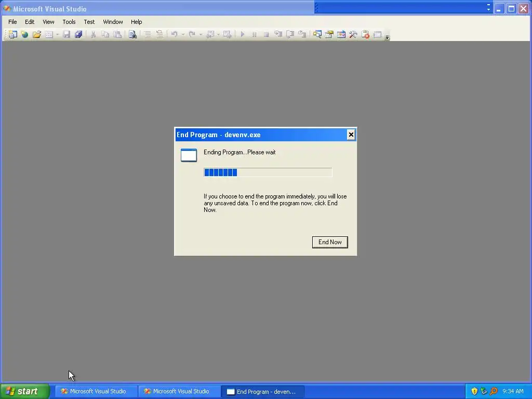Viewport: 532px width, 399px height.
Task: Click the Step Into icon
Action: (x=278, y=34)
